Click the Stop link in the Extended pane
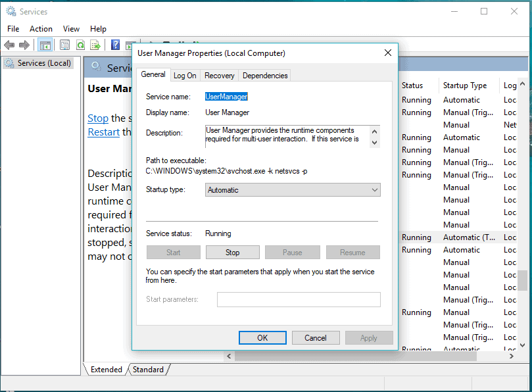This screenshot has height=392, width=532. click(98, 118)
